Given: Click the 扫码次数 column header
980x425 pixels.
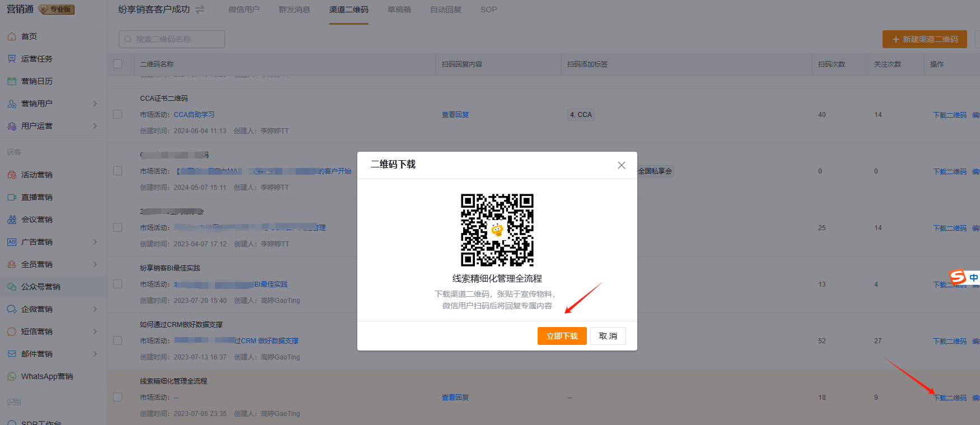Looking at the screenshot, I should pos(832,64).
